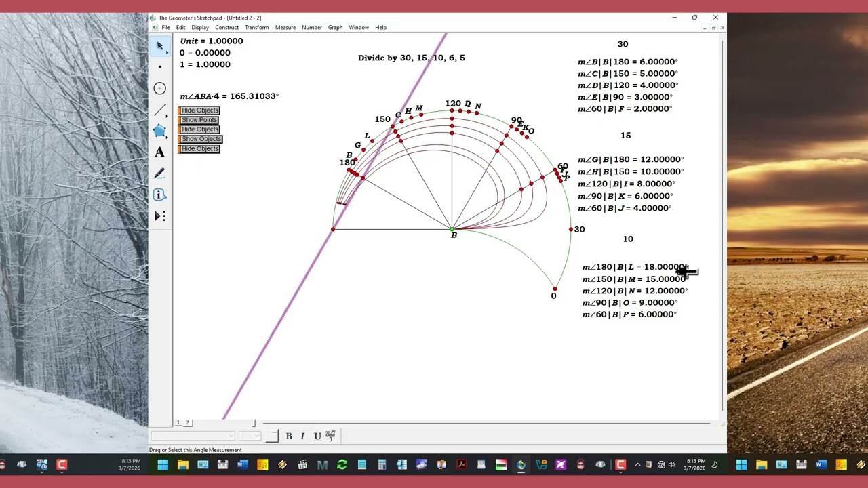
Task: Open the Construct menu
Action: (x=227, y=28)
